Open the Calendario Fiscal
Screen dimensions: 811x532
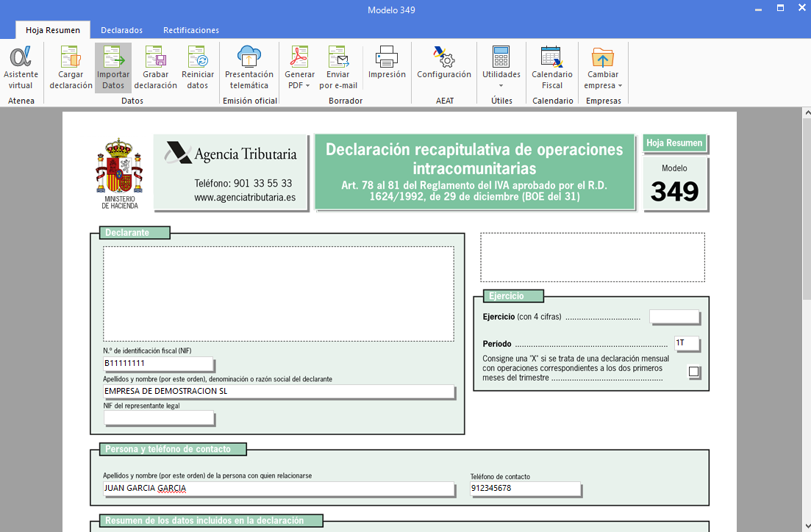(552, 68)
